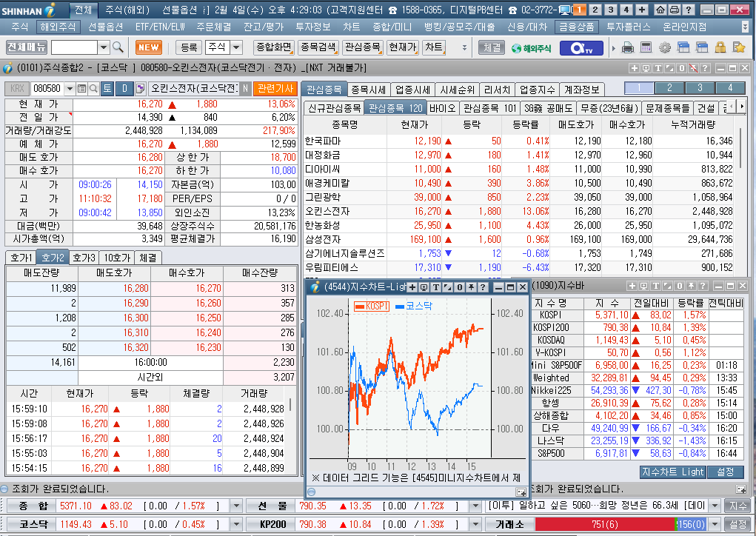The width and height of the screenshot is (756, 536).
Task: Click the home icon in title bar
Action: click(660, 9)
